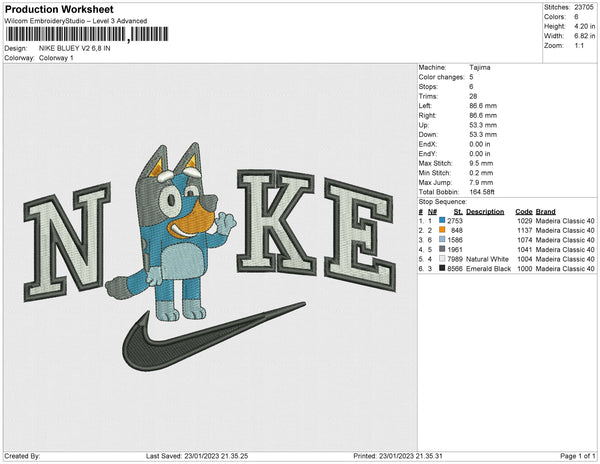This screenshot has width=600, height=464.
Task: Click stitch count 1586 in row 3
Action: [x=455, y=240]
